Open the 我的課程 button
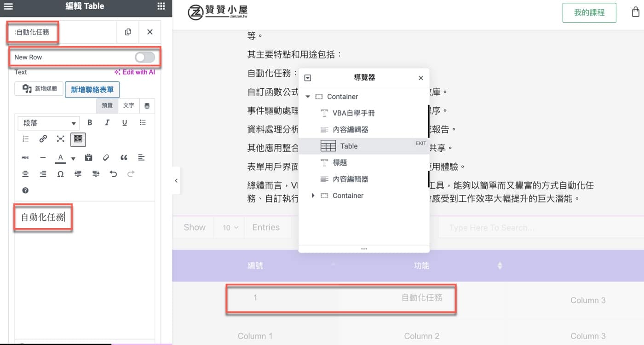Image resolution: width=644 pixels, height=345 pixels. coord(589,13)
